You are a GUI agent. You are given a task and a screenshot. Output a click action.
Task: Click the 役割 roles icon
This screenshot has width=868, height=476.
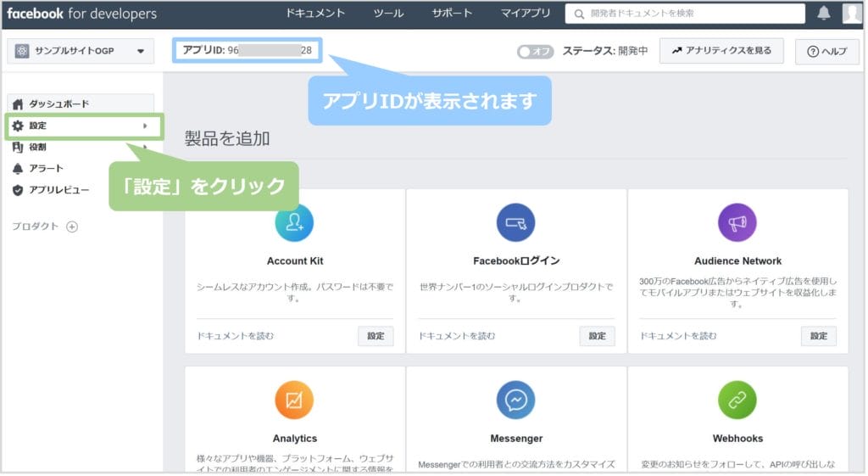pos(18,148)
